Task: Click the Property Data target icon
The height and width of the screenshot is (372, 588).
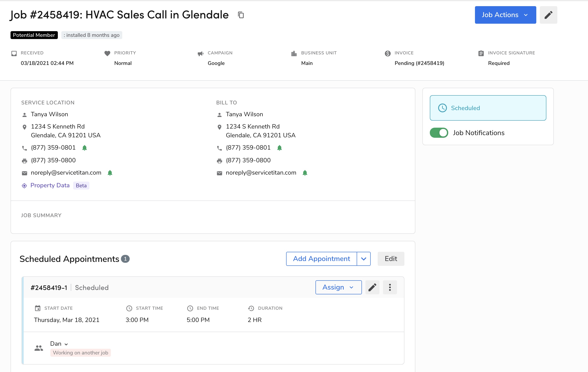Action: pos(24,186)
